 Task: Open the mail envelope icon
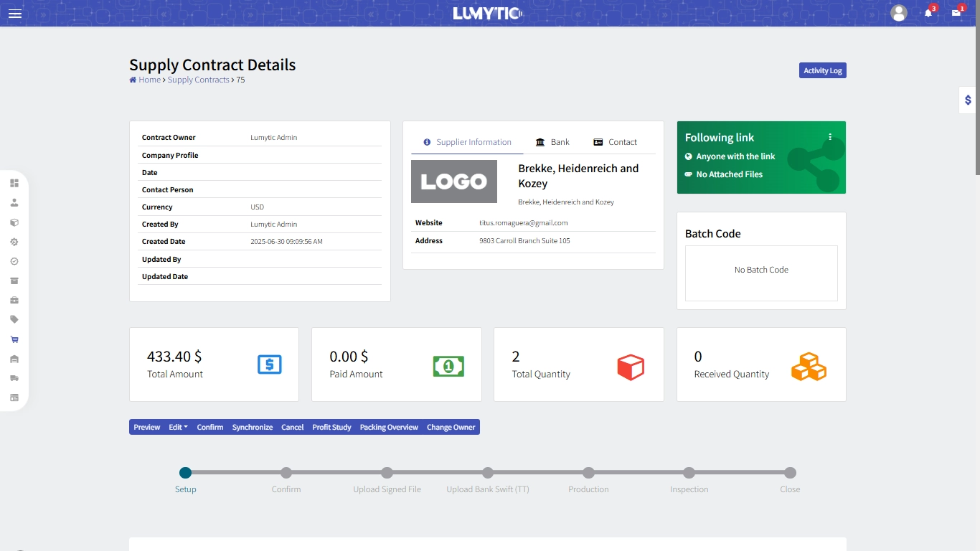(956, 13)
